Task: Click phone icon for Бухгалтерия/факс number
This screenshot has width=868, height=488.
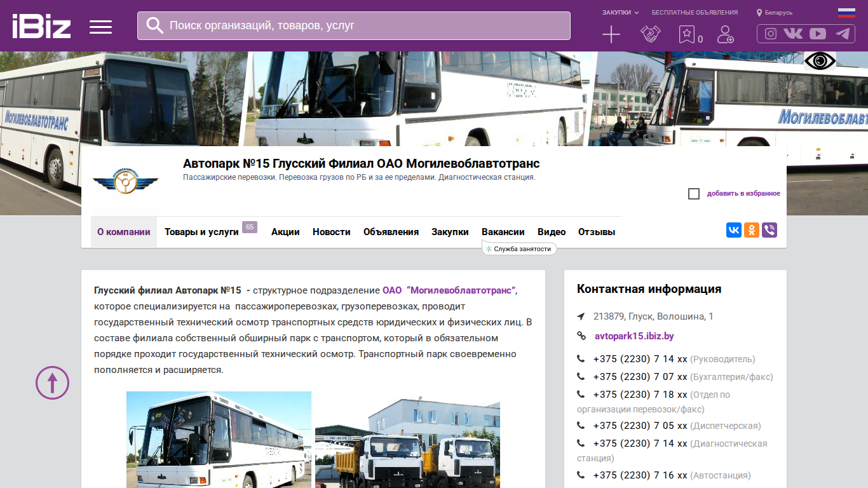Action: (581, 377)
